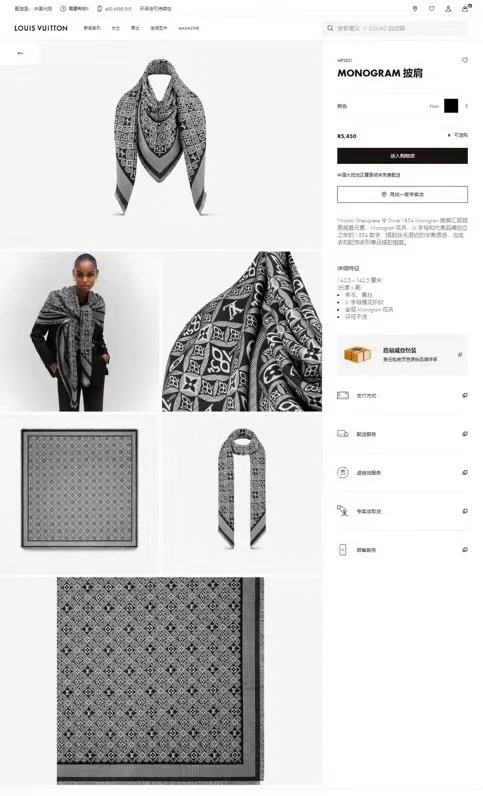Go back using the left arrow
483x796 pixels.
(20, 53)
